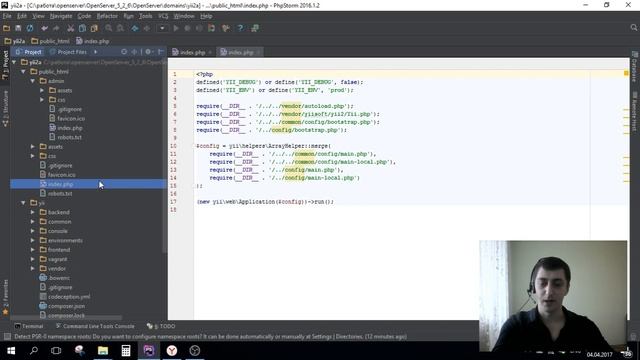The image size is (640, 360).
Task: Collapse the yii folder node
Action: pyautogui.click(x=23, y=203)
